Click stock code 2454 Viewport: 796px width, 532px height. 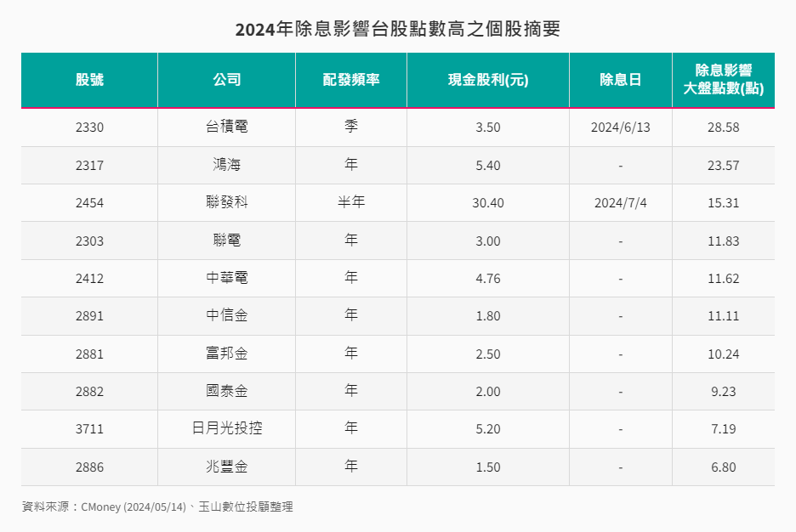(89, 203)
